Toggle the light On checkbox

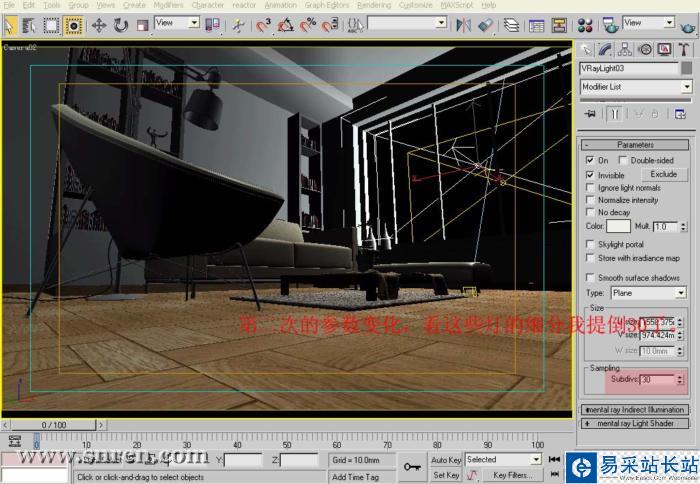pyautogui.click(x=590, y=160)
